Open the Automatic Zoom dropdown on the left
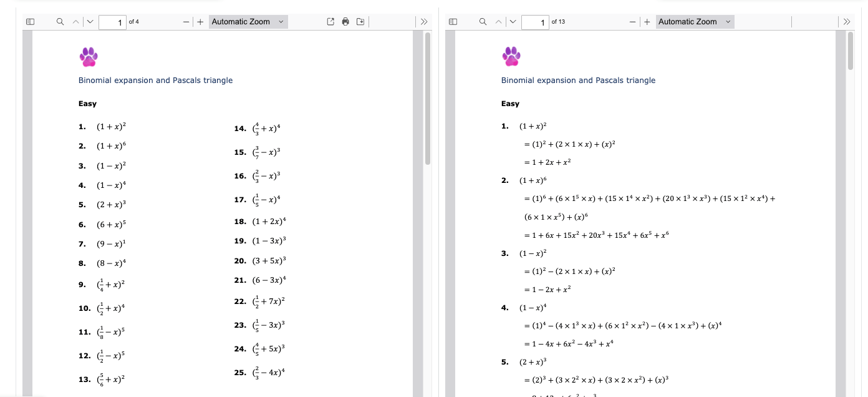The image size is (868, 397). 248,21
